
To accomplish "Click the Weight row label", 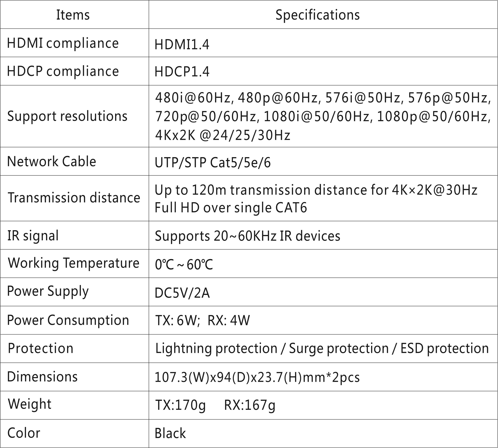I will coord(30,404).
